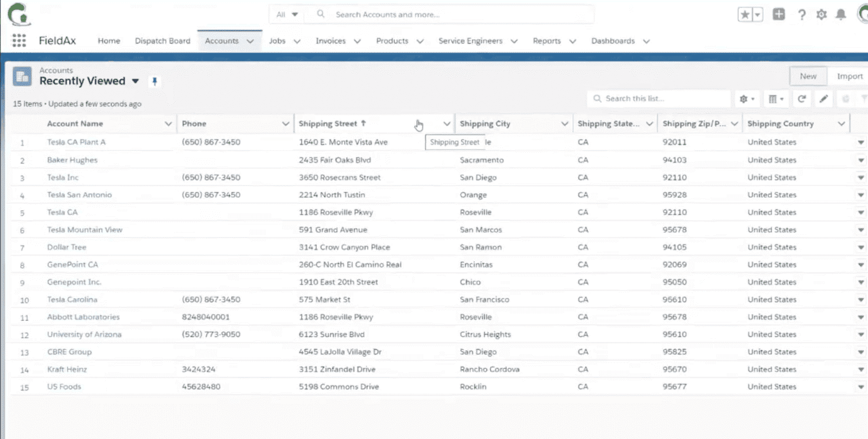Viewport: 868px width, 439px height.
Task: Open row actions for Tesla CA Plant A
Action: 861,143
